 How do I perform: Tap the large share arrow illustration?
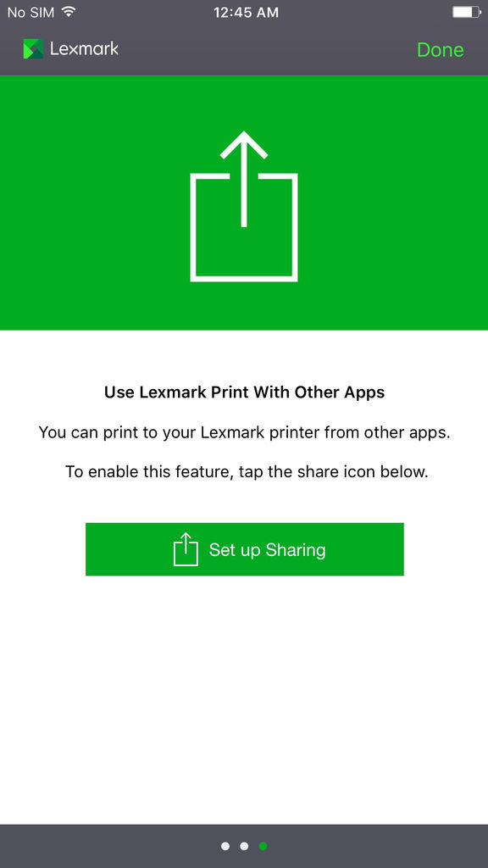click(x=244, y=207)
